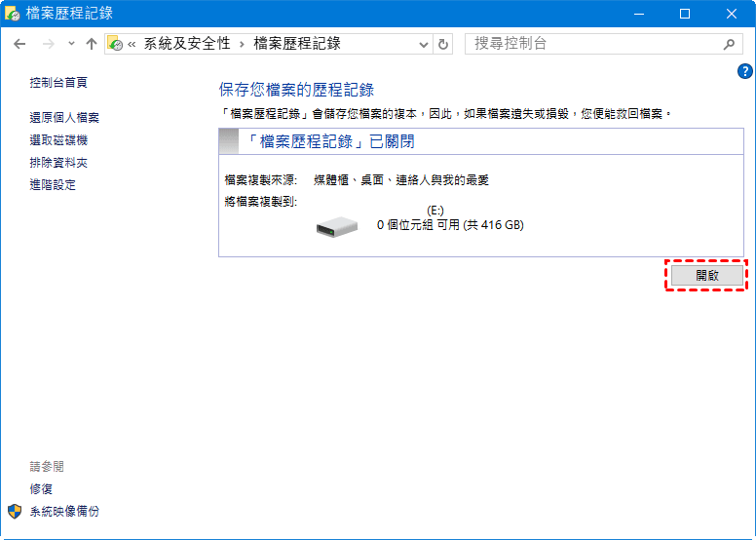Go up one level with up arrow

pyautogui.click(x=92, y=45)
